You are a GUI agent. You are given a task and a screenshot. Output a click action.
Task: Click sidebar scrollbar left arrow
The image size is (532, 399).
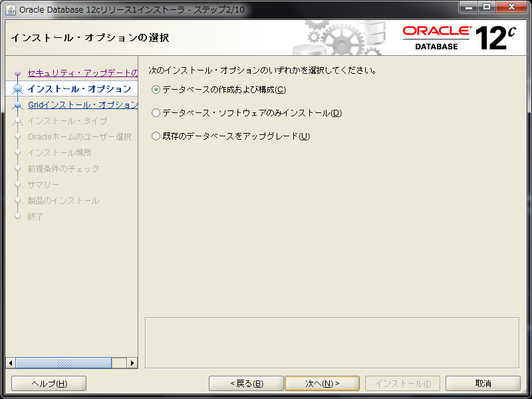pos(11,363)
